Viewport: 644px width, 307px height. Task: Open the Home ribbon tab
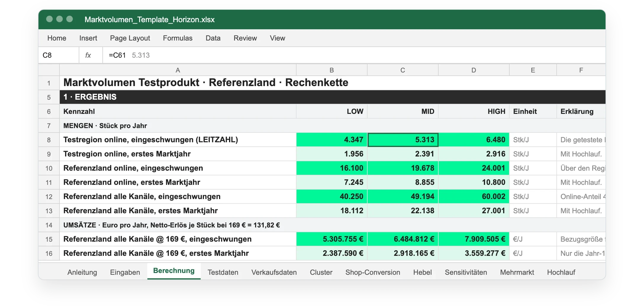click(x=57, y=38)
